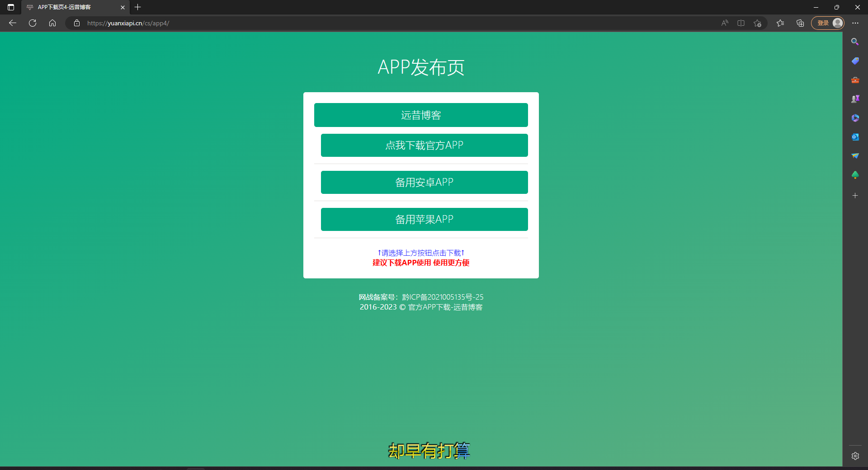Open a new browser tab

coord(138,7)
